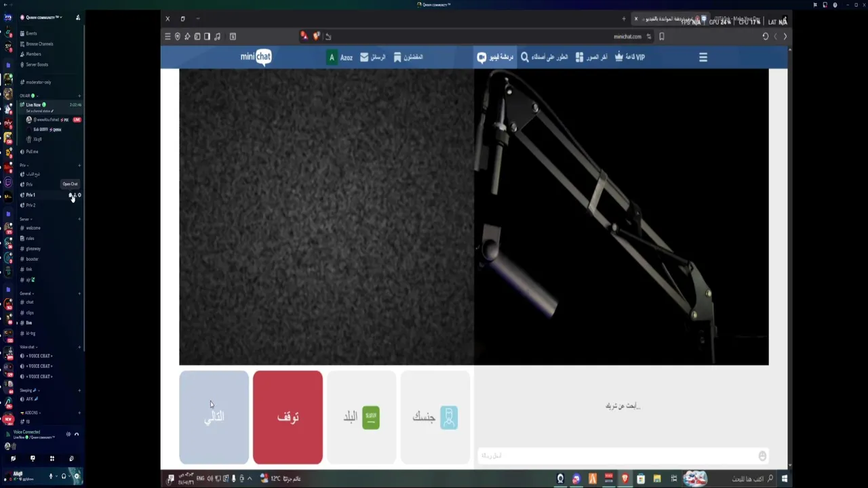Collapse the General category
The height and width of the screenshot is (488, 868).
26,293
